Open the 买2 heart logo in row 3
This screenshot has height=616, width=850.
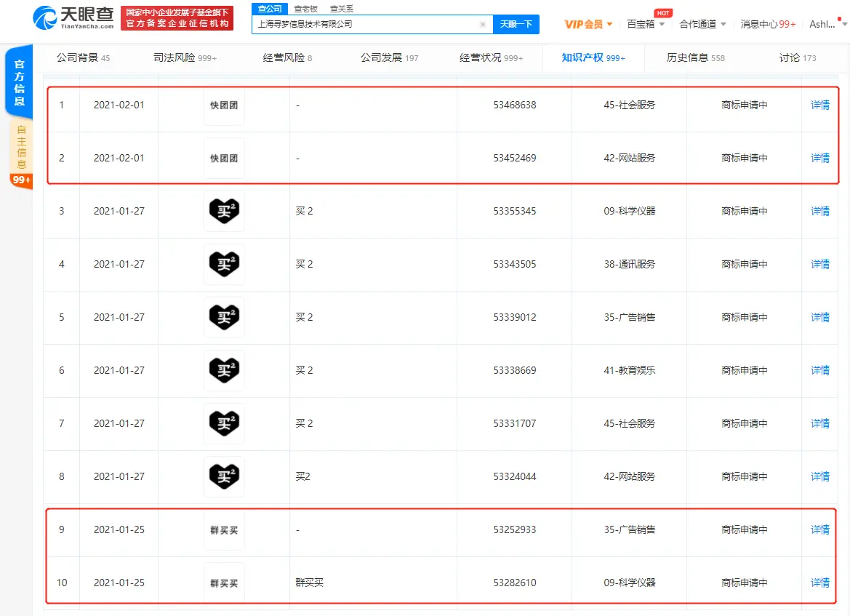pos(224,211)
